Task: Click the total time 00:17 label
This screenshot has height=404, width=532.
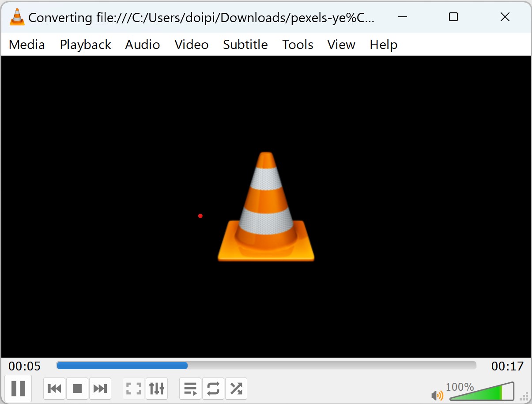Action: tap(507, 366)
